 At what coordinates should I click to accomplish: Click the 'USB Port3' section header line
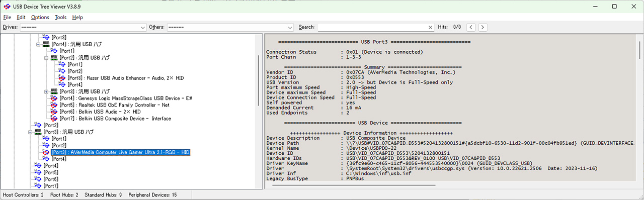click(374, 42)
